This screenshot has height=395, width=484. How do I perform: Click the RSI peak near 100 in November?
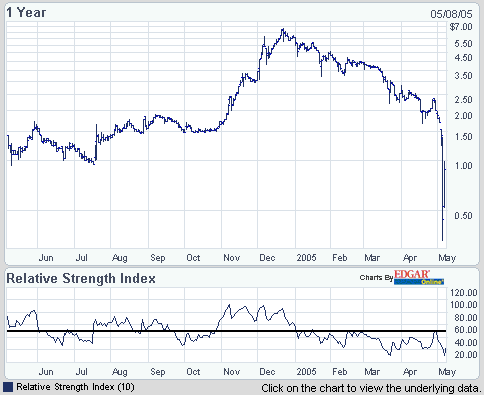click(229, 305)
